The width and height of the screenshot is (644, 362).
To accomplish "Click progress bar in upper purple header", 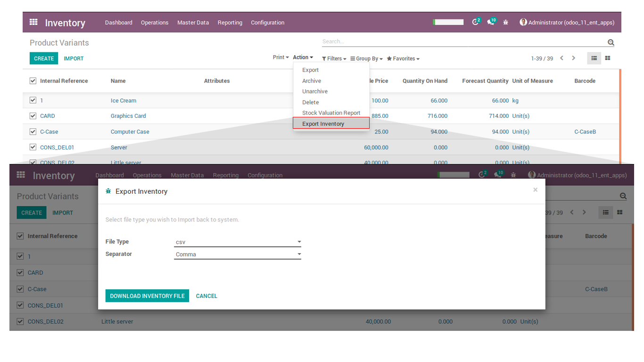I will point(449,22).
